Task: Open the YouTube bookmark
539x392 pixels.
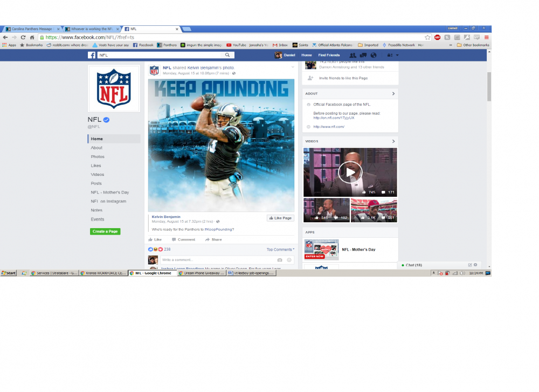Action: pos(236,45)
